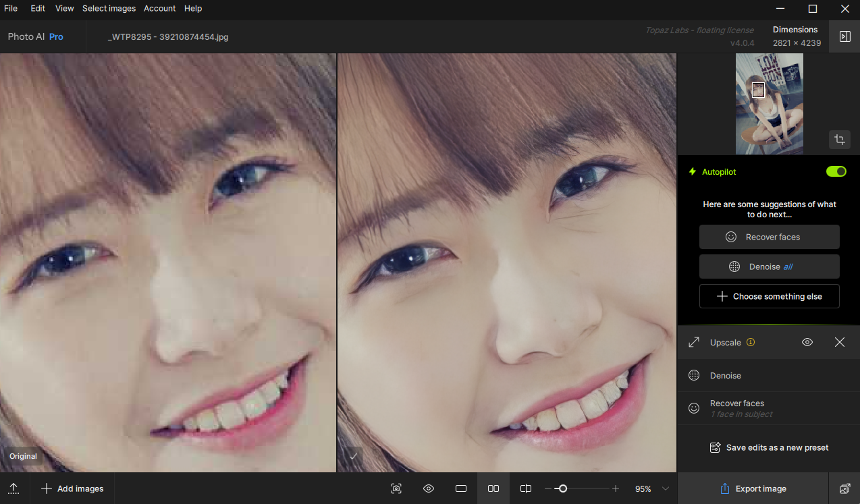Hide the Upscale enhancement preview
This screenshot has width=860, height=504.
[x=807, y=342]
